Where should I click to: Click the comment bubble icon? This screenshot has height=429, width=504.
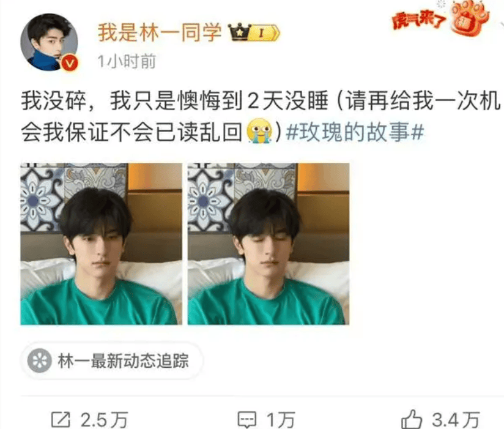pyautogui.click(x=247, y=419)
